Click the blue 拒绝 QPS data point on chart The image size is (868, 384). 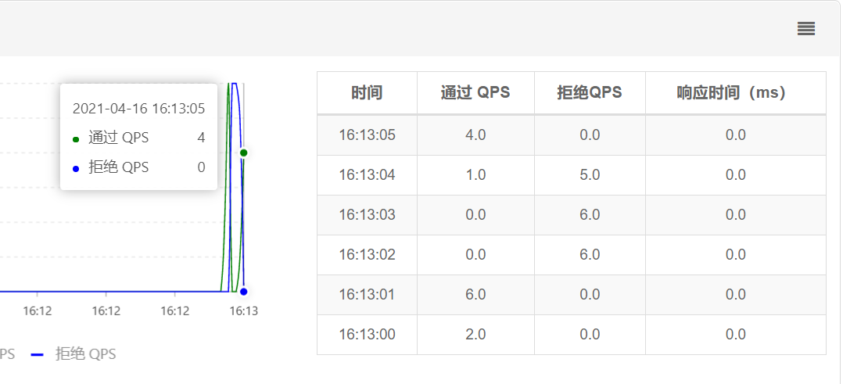[243, 292]
